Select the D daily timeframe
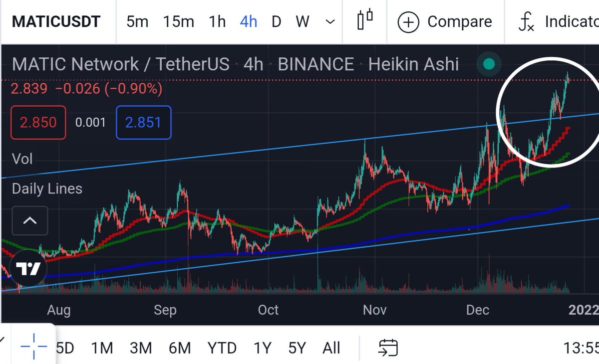This screenshot has height=364, width=599. tap(276, 22)
